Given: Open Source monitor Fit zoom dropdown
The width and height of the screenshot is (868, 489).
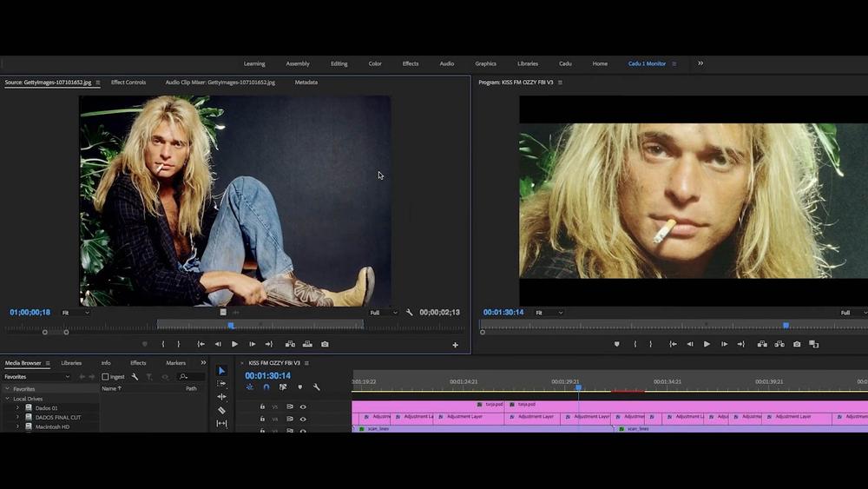Looking at the screenshot, I should point(76,313).
